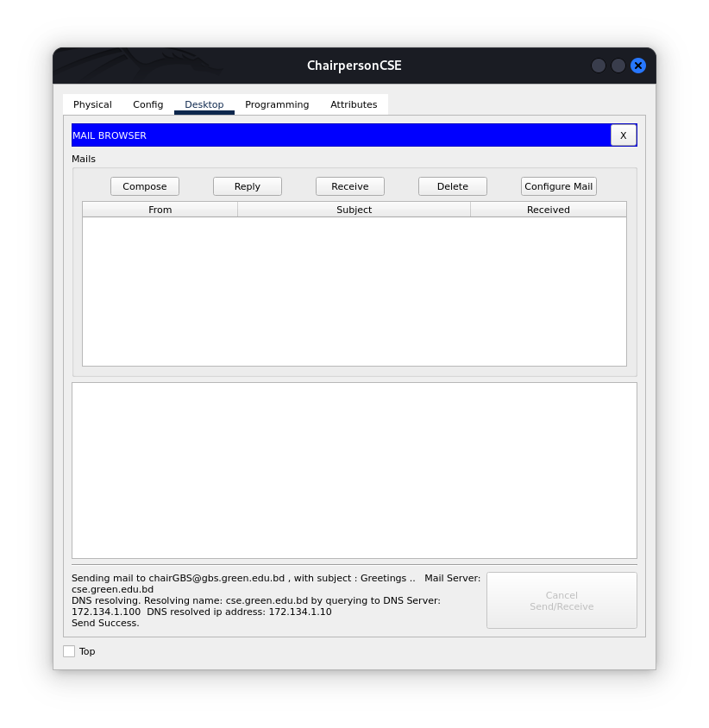The height and width of the screenshot is (728, 709).
Task: Click the Delete mail button
Action: (x=452, y=186)
